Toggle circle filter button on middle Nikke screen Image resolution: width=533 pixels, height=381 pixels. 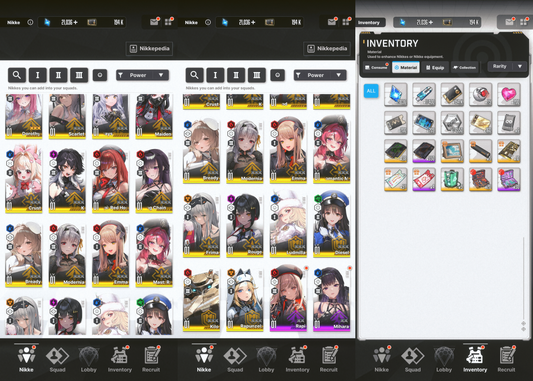pyautogui.click(x=277, y=75)
